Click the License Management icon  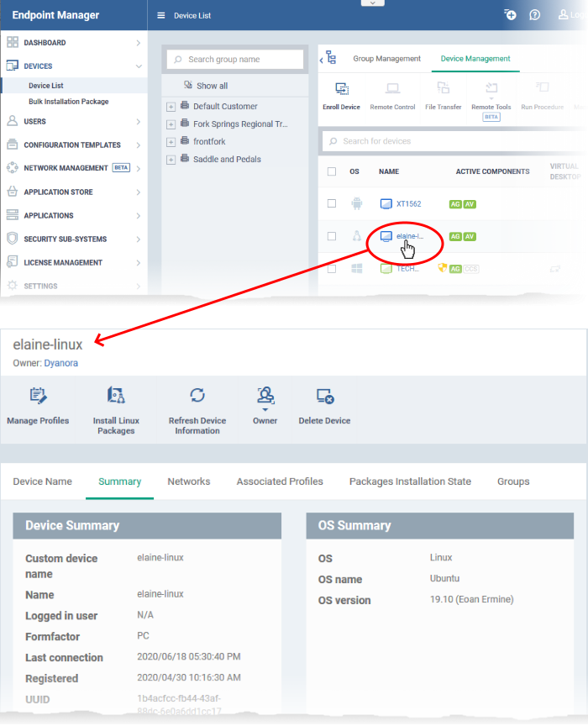click(13, 261)
